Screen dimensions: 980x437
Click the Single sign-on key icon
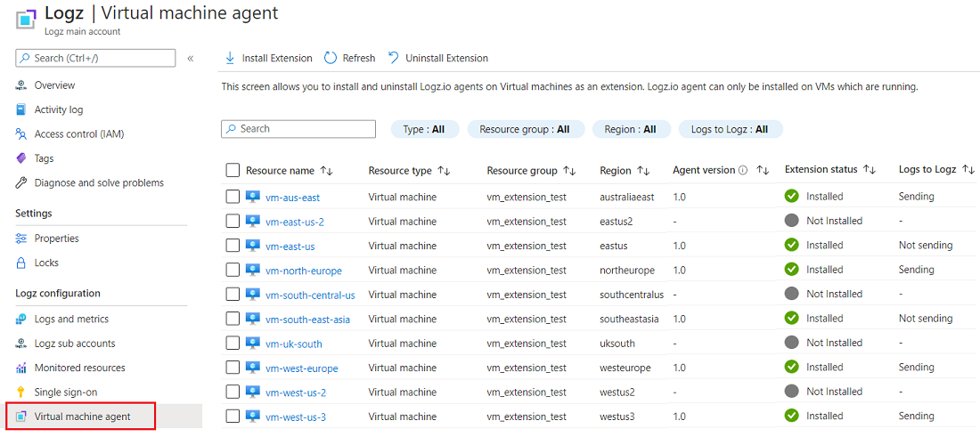click(x=21, y=392)
